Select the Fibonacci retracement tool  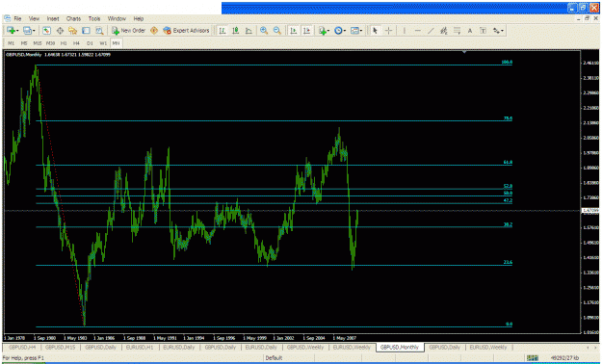457,31
